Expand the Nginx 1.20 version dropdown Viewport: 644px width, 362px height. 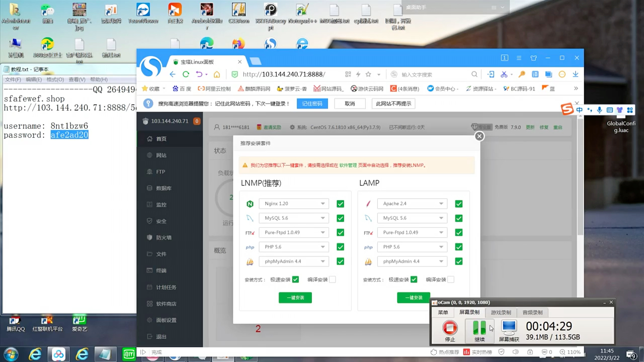pos(294,204)
